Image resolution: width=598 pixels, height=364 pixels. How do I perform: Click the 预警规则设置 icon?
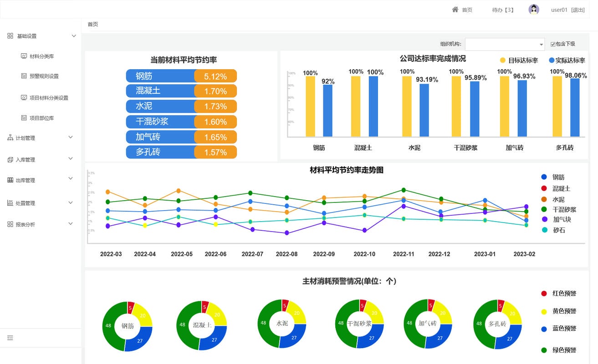point(24,76)
